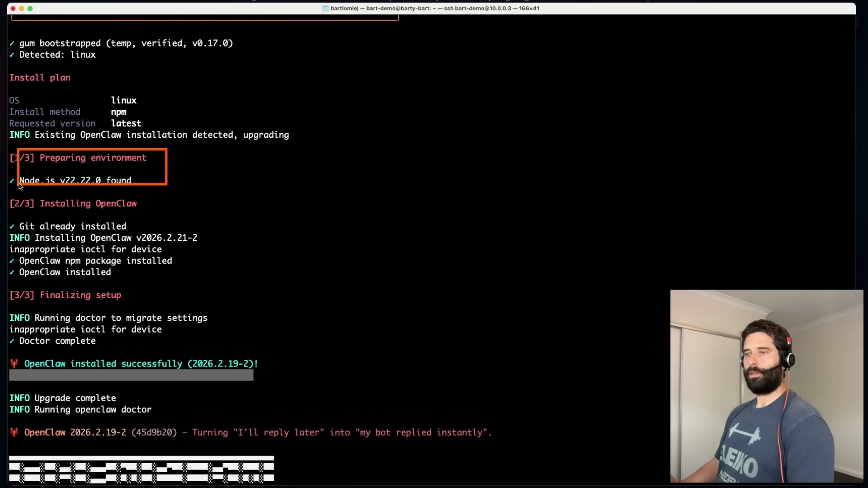Click the '[2/3] Installing OpenClaw' step
The image size is (868, 488).
73,204
